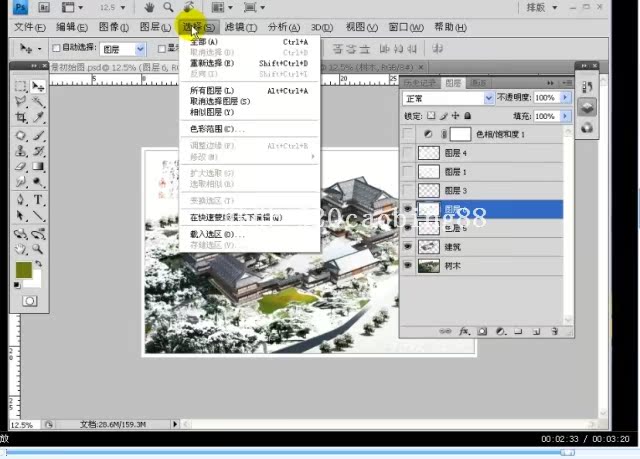640x459 pixels.
Task: Select the Zoom tool in toolbox
Action: tap(38, 249)
